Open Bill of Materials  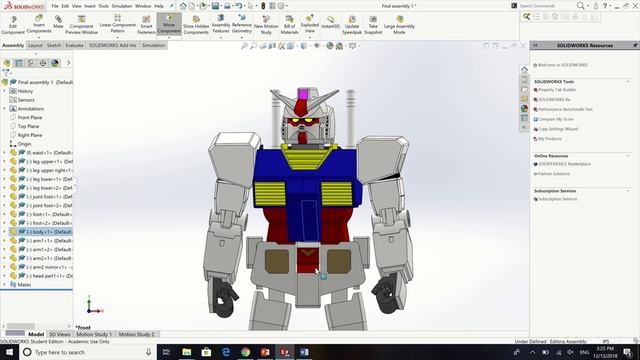(289, 25)
